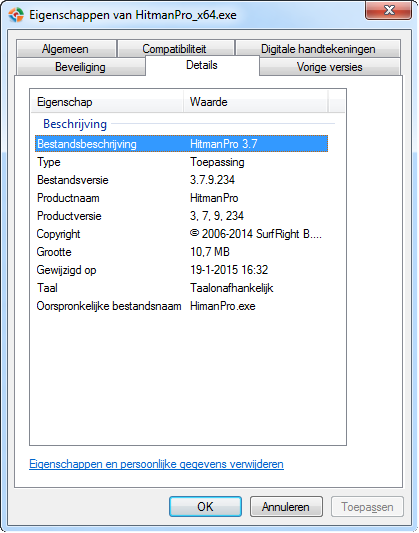This screenshot has width=419, height=533.
Task: Switch to the Beveiliging tab
Action: (x=81, y=67)
